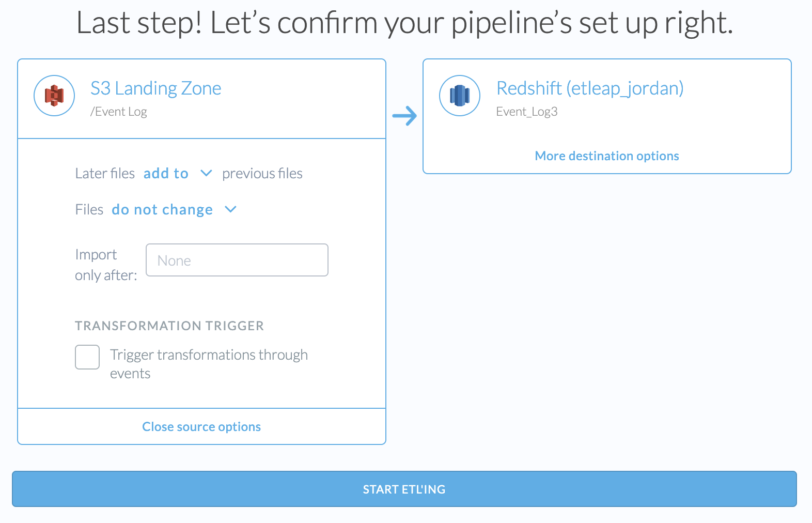Expand More destination options
This screenshot has width=812, height=523.
(606, 156)
